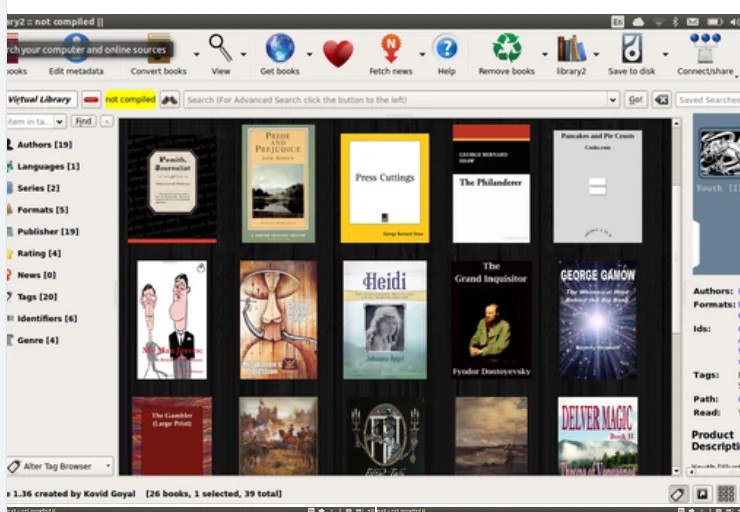Click the keyboard language En indicator

[617, 22]
